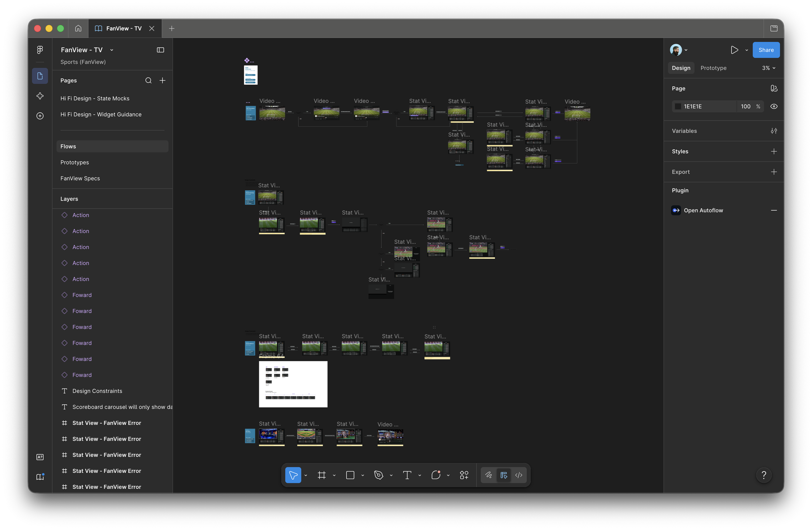This screenshot has width=812, height=530.
Task: Expand shape tools chevron
Action: [363, 475]
